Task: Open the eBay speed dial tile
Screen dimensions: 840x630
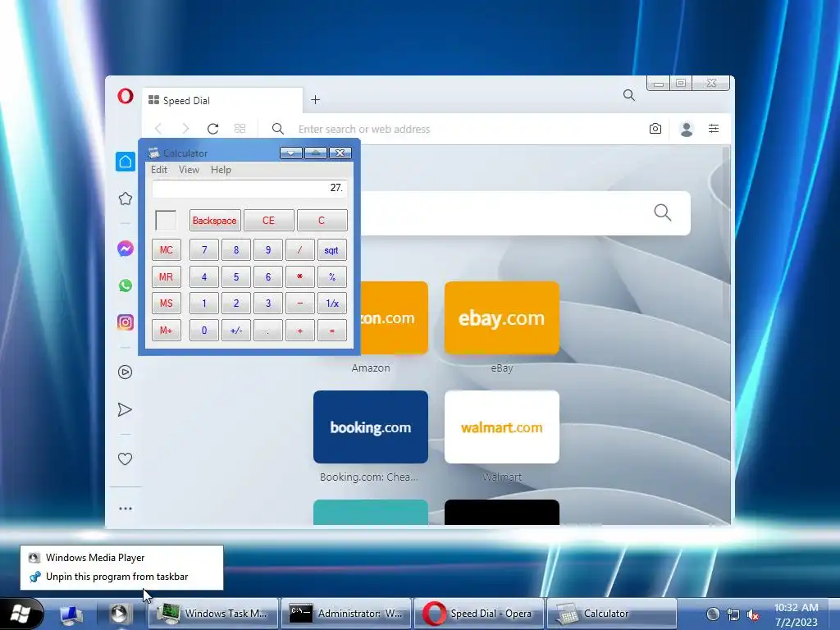Action: tap(502, 318)
